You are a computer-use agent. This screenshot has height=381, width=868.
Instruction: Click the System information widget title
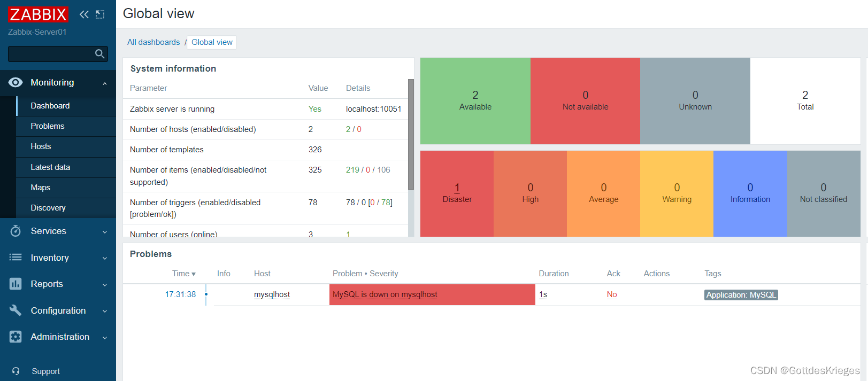(173, 68)
